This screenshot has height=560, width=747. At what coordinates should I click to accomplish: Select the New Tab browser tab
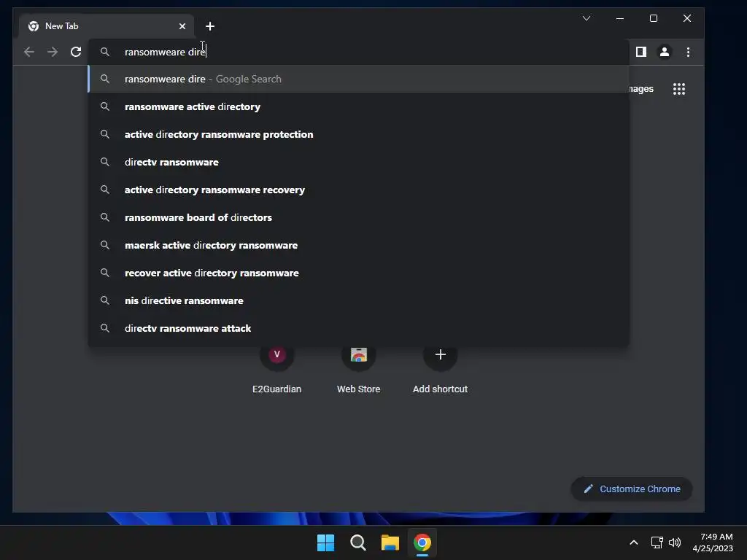coord(107,26)
